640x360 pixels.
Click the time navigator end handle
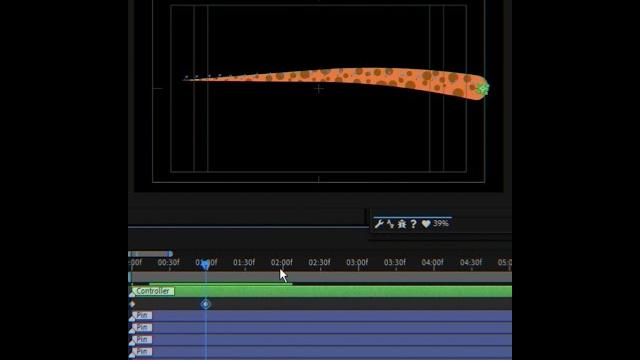(x=171, y=254)
